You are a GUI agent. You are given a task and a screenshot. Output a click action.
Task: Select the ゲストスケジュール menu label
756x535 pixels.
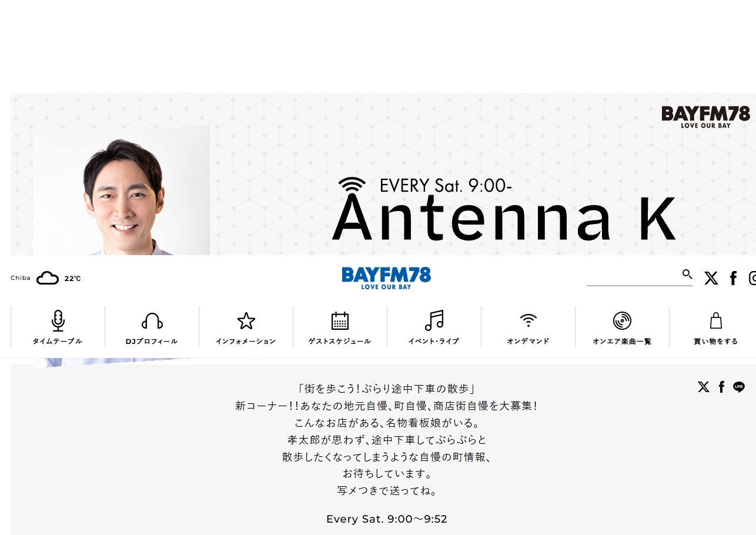pyautogui.click(x=340, y=342)
